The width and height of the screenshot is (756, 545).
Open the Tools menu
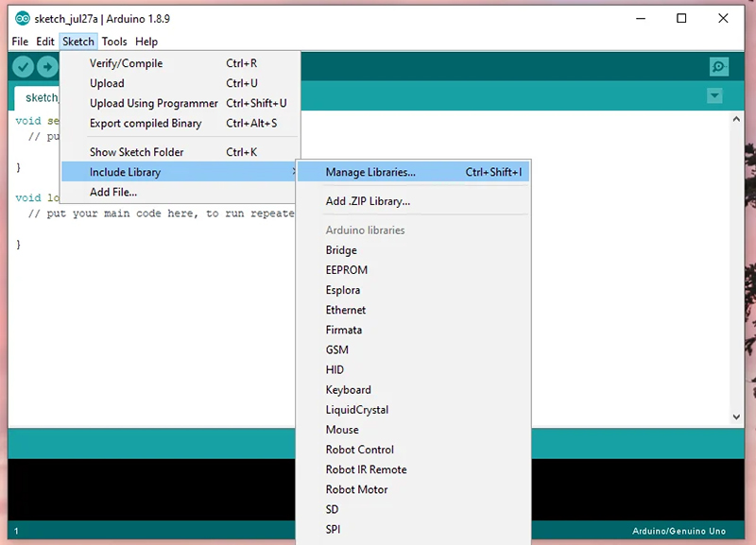114,42
